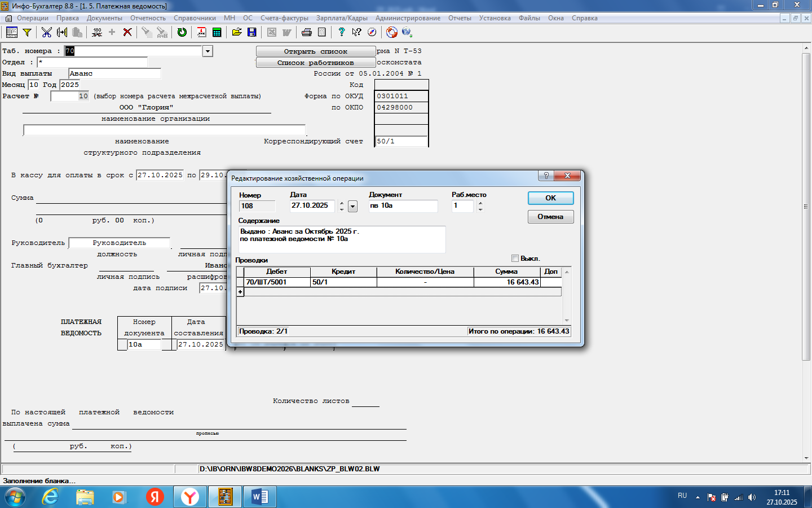Open the Отчеты menu

point(460,18)
